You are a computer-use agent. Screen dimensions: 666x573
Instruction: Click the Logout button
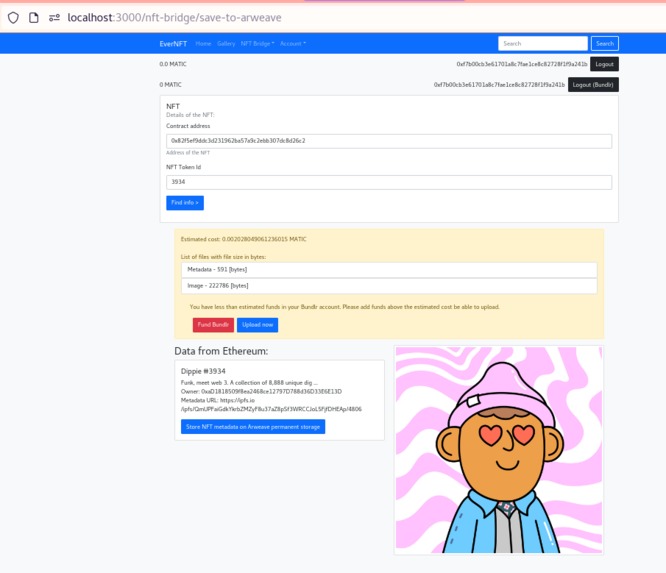coord(604,64)
